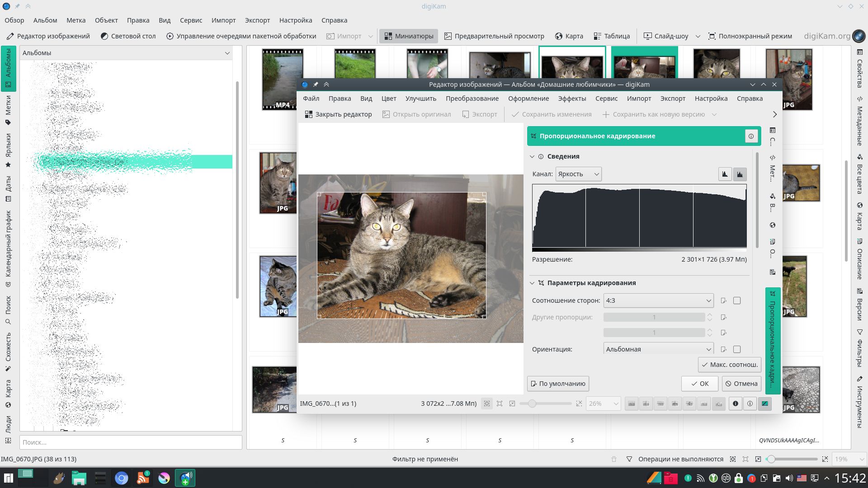Reset orientation to its default value
Screen dimensions: 868x488
coord(723,349)
